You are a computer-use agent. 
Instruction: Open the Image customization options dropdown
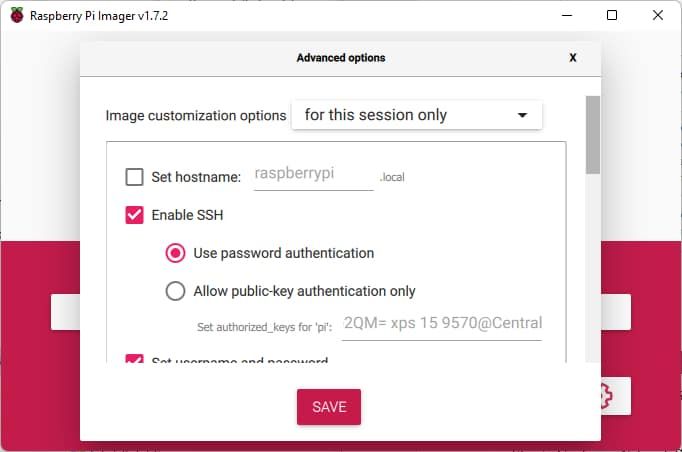416,115
